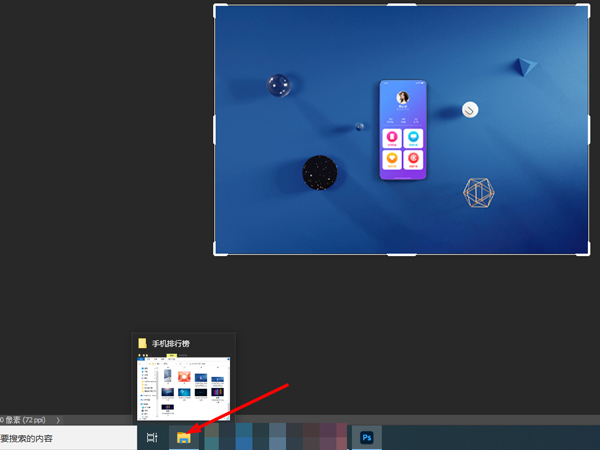Click the folder icon beside 手机排行榜 title
Image resolution: width=600 pixels, height=450 pixels.
coord(143,344)
